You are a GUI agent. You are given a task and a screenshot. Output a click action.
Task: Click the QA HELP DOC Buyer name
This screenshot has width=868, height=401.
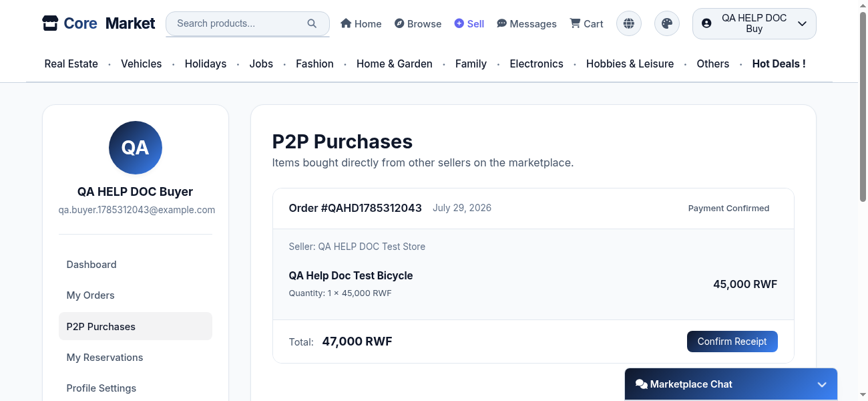point(136,192)
